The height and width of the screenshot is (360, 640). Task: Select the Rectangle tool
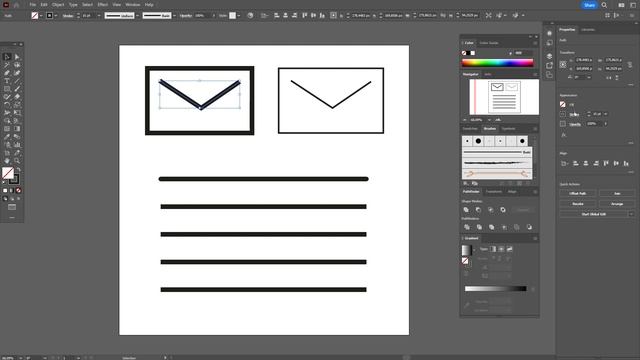(7, 89)
